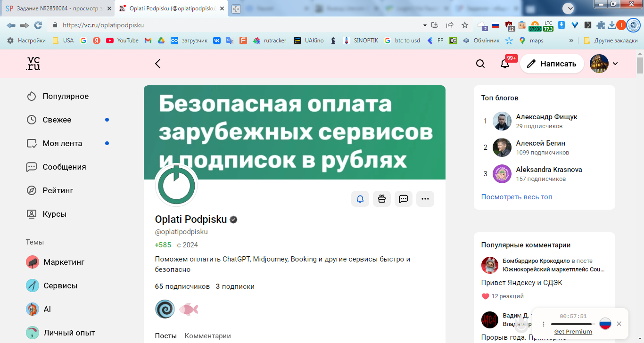
Task: Open the YouTube bookmark
Action: [122, 41]
